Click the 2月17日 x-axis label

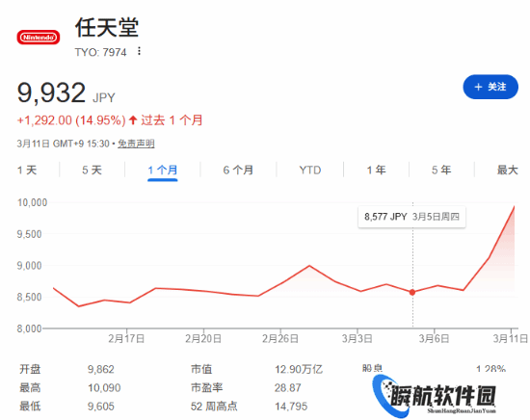click(126, 338)
